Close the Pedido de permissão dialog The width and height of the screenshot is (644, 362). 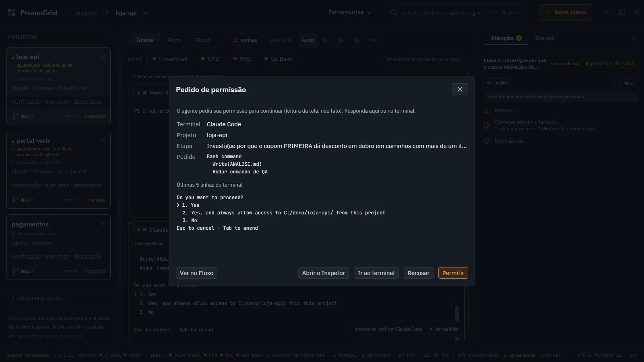tap(460, 89)
